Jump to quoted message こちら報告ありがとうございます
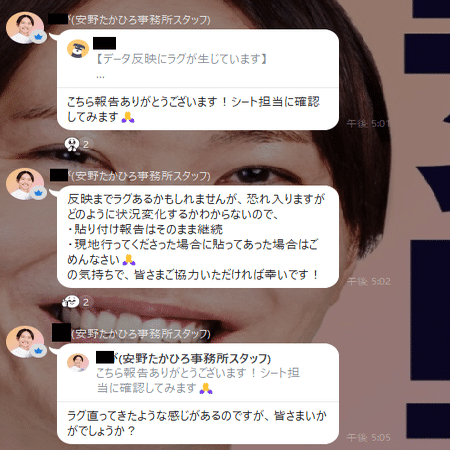This screenshot has width=450, height=450. 198,380
